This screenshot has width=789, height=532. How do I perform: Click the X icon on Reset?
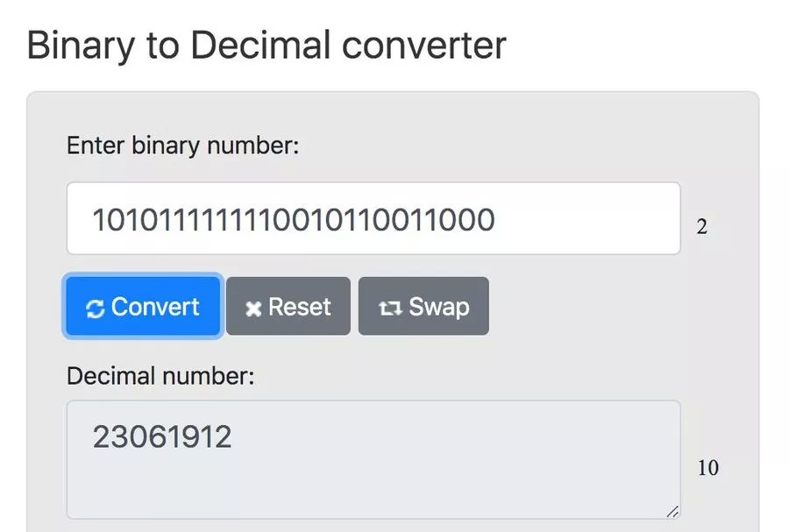[x=253, y=309]
